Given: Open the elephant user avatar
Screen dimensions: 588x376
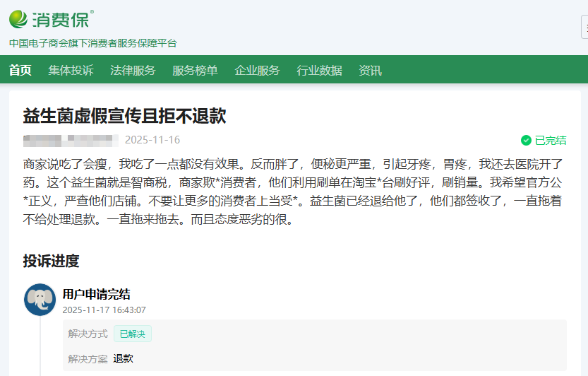Looking at the screenshot, I should tap(40, 300).
